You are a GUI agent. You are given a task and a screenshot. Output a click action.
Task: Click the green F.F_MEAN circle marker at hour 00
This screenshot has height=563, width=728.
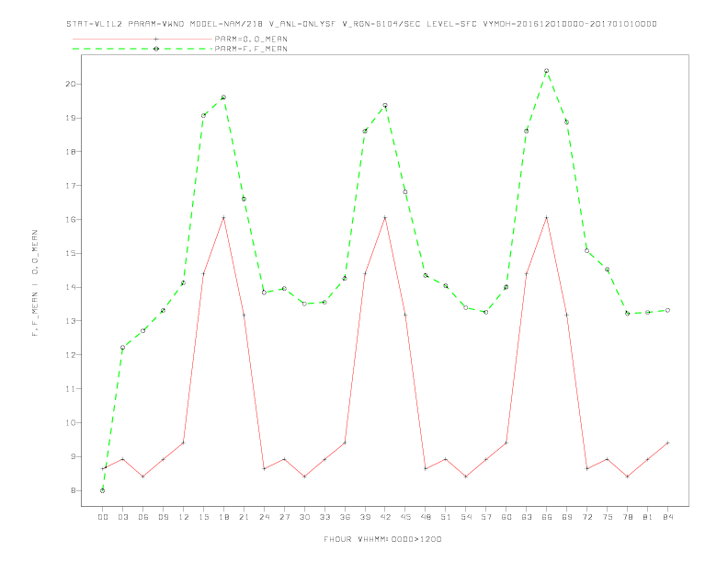[x=103, y=490]
